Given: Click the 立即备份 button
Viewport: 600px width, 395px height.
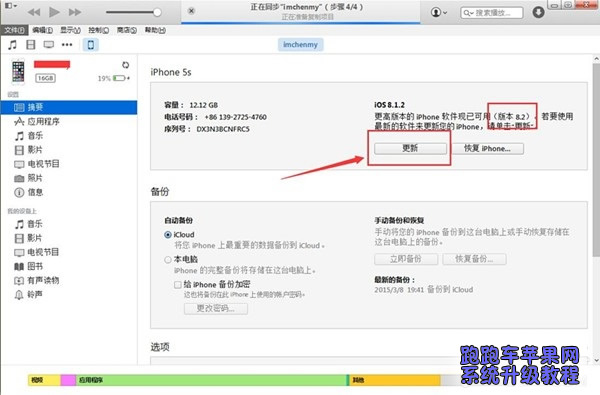Looking at the screenshot, I should tap(406, 259).
